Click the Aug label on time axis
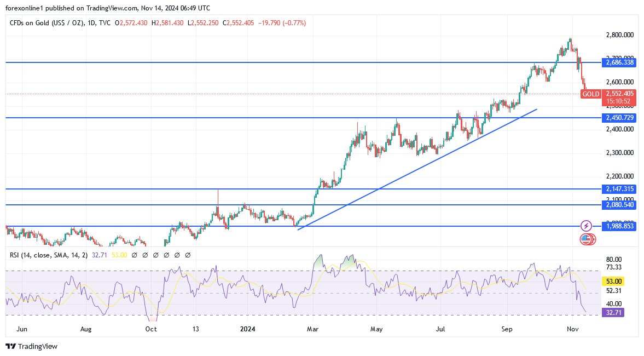Viewport: 644px width, 356px height. [x=86, y=329]
